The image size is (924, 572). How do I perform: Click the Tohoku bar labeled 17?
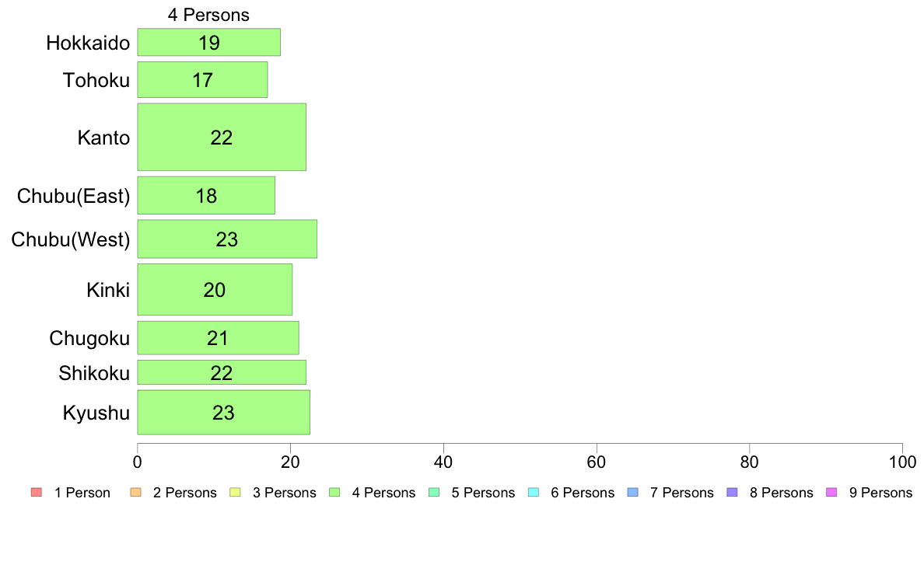pyautogui.click(x=203, y=79)
